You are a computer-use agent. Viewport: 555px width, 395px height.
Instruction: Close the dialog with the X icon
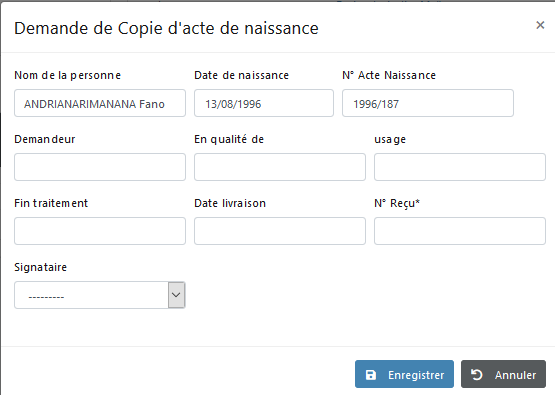(x=540, y=25)
